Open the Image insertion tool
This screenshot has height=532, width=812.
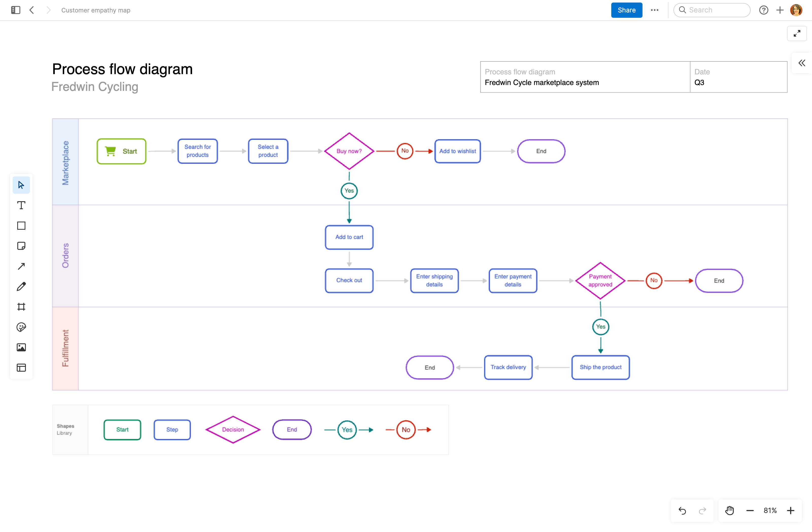coord(21,347)
